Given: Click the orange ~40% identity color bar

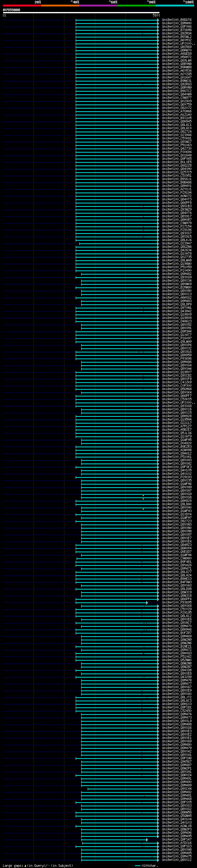Looking at the screenshot, I should [60, 6].
